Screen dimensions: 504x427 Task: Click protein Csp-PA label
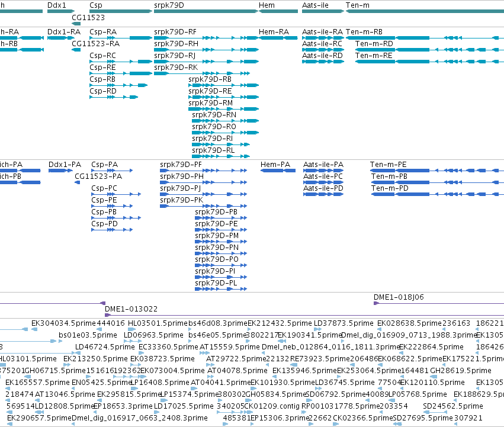(x=104, y=165)
